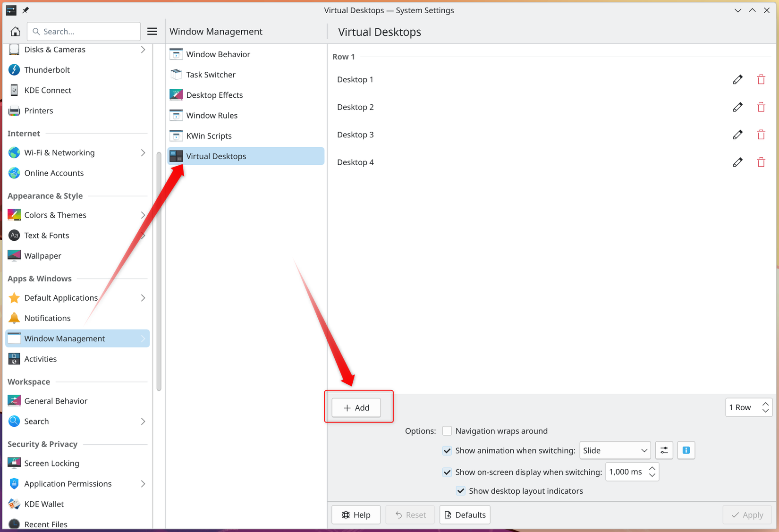Expand the Colors & Themes chevron
This screenshot has height=532, width=779.
click(143, 215)
